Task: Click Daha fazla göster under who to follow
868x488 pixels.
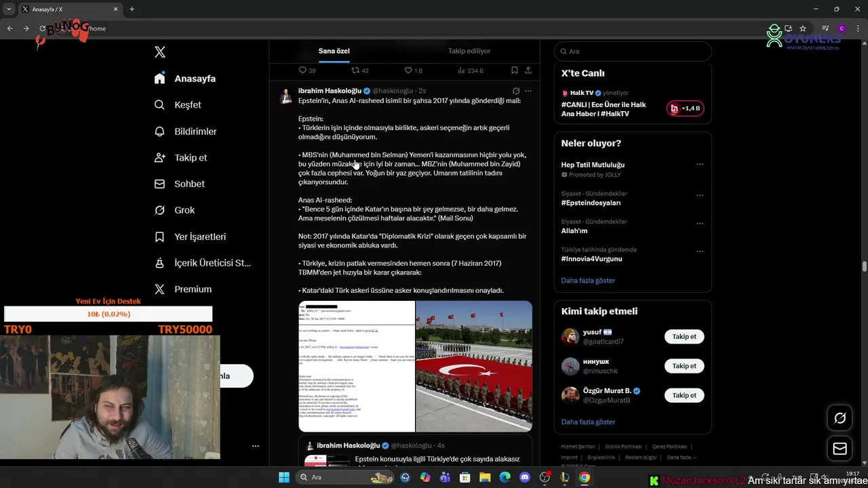Action: (588, 422)
